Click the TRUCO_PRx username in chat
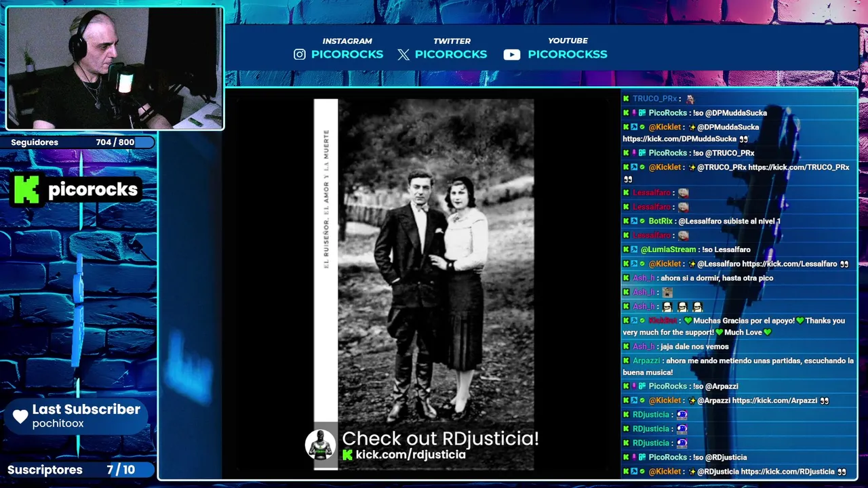The height and width of the screenshot is (488, 868). point(654,99)
